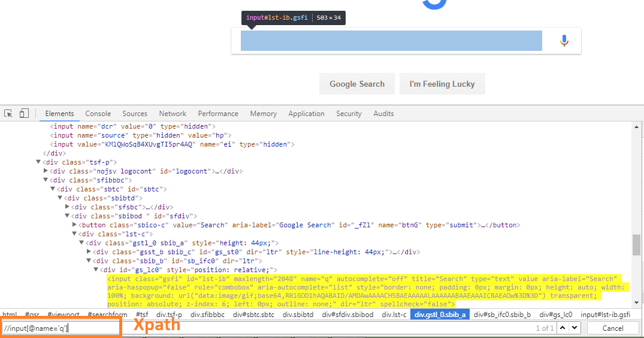Image resolution: width=644 pixels, height=338 pixels.
Task: Collapse the div class lst-c node
Action: coord(74,233)
